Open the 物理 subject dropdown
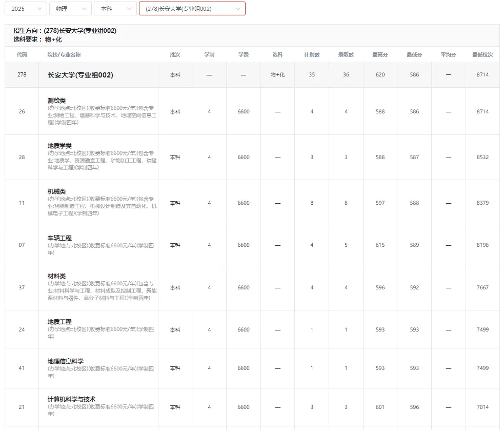 (x=70, y=9)
